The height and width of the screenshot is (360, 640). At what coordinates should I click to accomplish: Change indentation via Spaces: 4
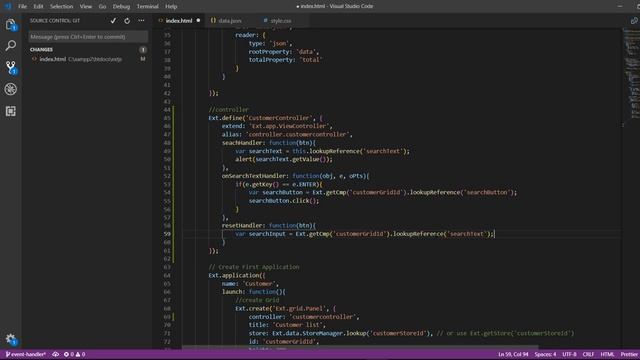pos(545,354)
